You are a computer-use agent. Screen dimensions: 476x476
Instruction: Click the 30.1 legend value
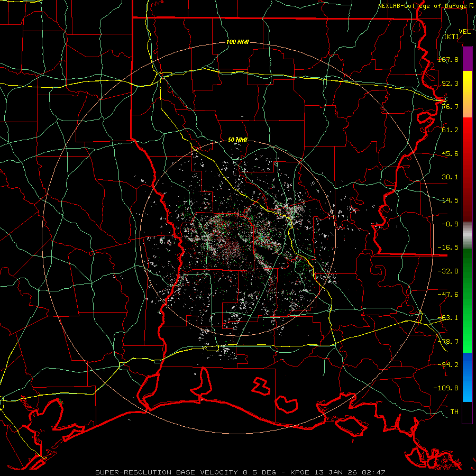(450, 177)
